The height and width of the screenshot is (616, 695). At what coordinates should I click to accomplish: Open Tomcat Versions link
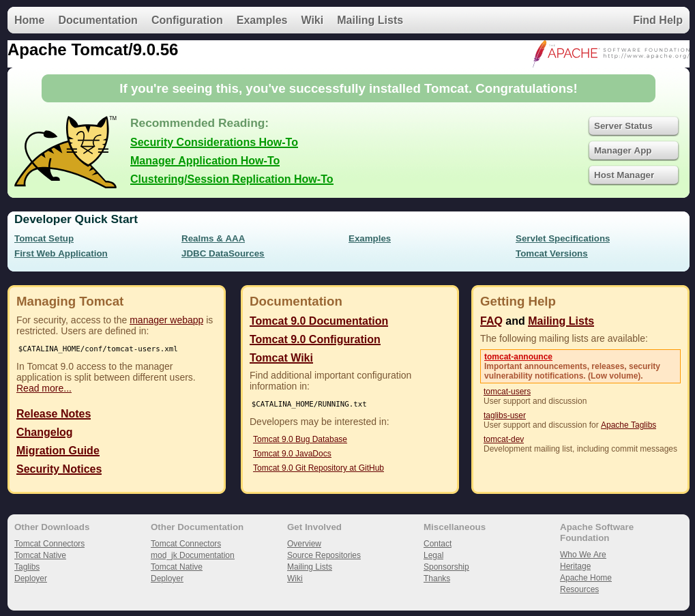[551, 254]
